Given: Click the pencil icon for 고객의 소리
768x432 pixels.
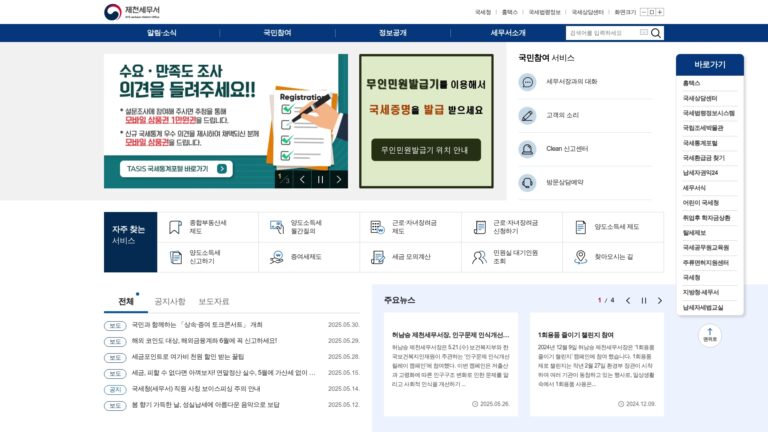Looking at the screenshot, I should coord(527,116).
